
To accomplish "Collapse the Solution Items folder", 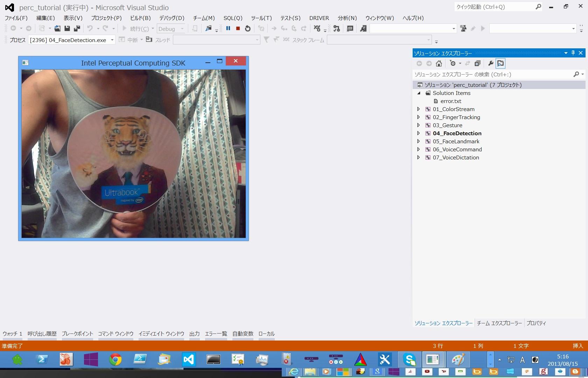I will pyautogui.click(x=419, y=93).
